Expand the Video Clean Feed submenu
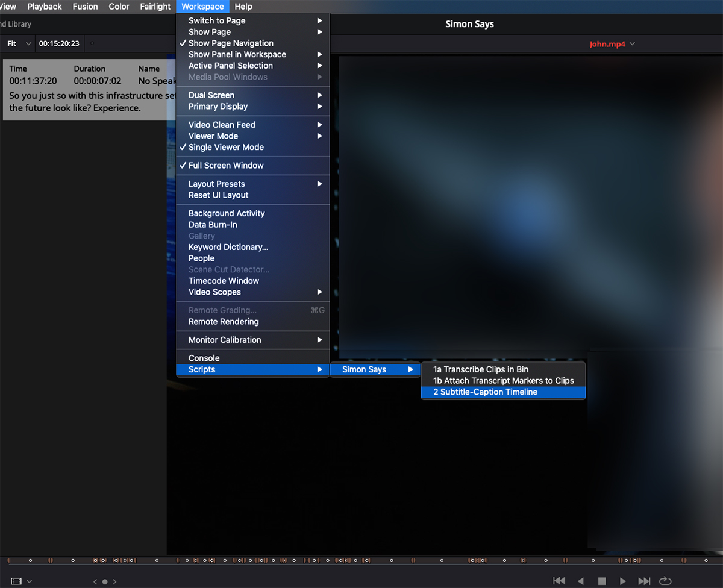The height and width of the screenshot is (588, 723). (x=253, y=125)
